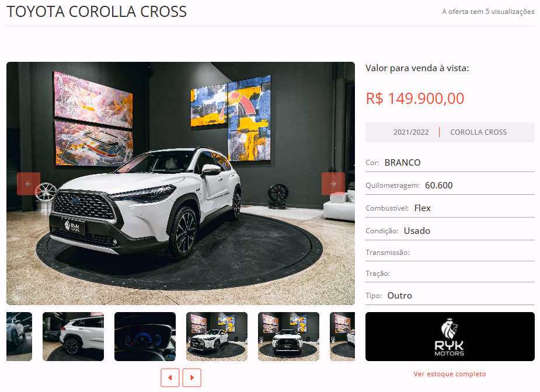The height and width of the screenshot is (392, 540).
Task: Click the thumbnail carousel left arrow button
Action: point(170,377)
